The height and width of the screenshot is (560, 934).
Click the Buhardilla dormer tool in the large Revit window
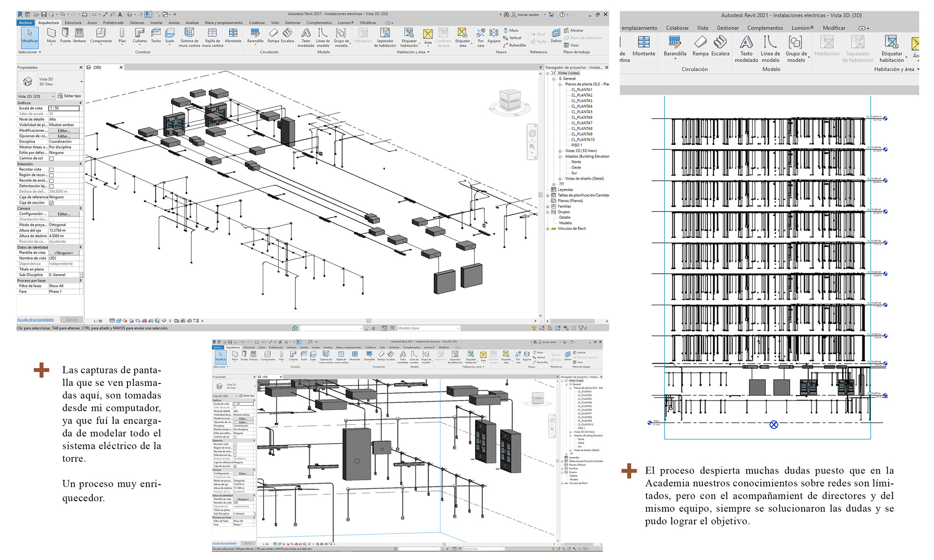(x=514, y=45)
